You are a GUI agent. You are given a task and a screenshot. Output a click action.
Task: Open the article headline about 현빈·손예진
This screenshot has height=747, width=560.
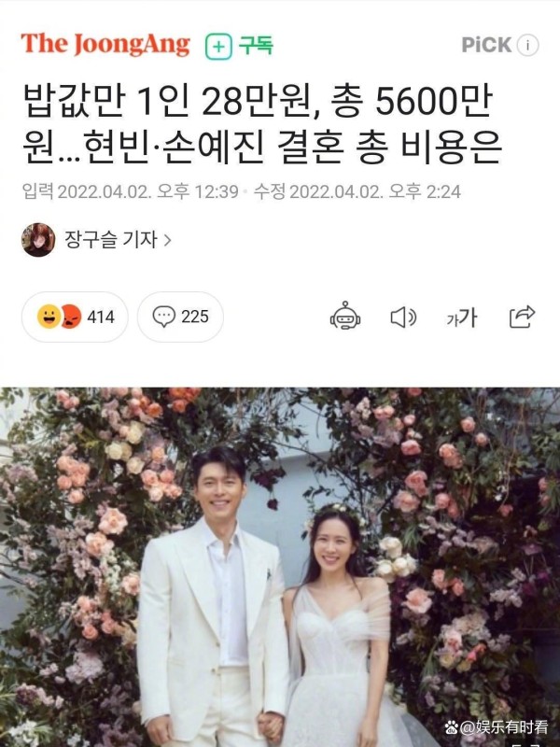tap(261, 123)
